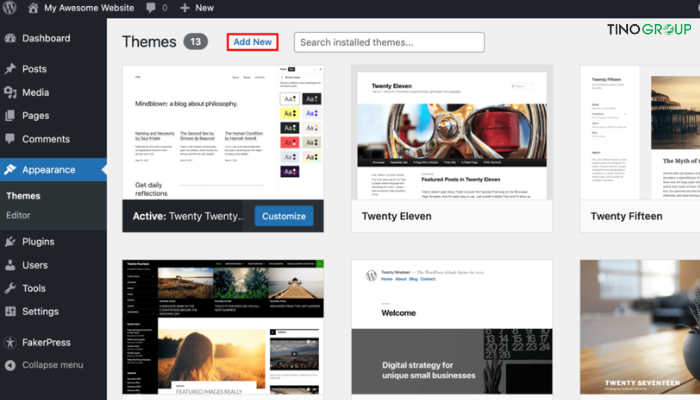The height and width of the screenshot is (400, 700).
Task: Open Users menu label
Action: (35, 265)
